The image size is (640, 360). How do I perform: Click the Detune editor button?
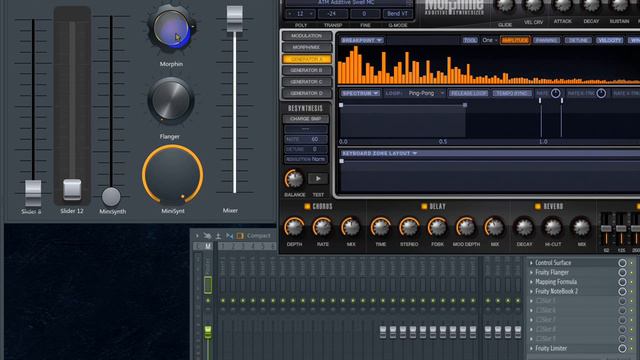tap(578, 40)
